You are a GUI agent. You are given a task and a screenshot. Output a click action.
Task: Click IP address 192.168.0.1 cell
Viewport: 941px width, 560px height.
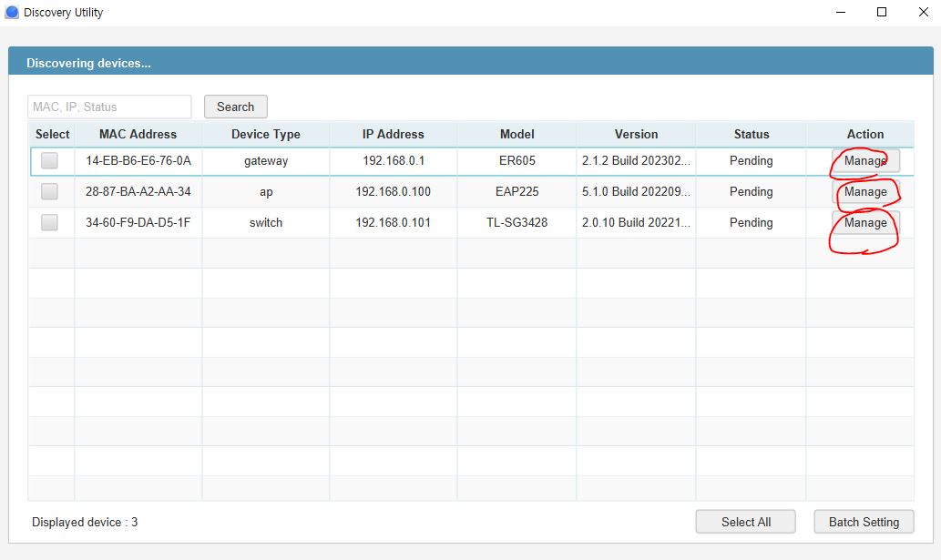tap(394, 160)
